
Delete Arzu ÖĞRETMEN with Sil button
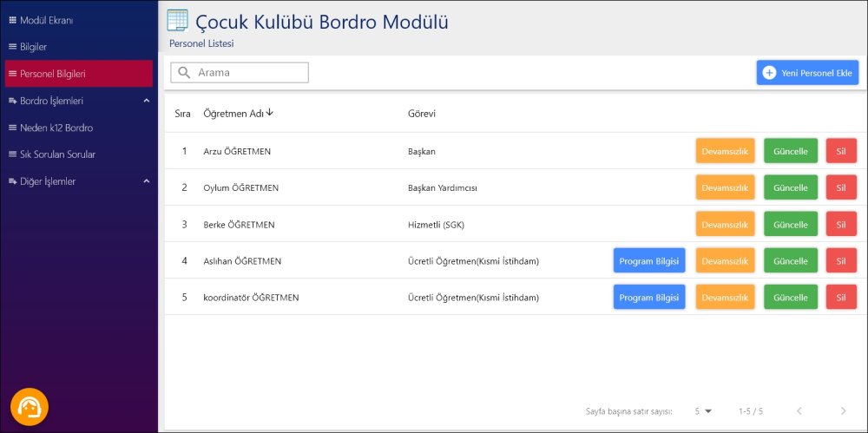pos(841,151)
